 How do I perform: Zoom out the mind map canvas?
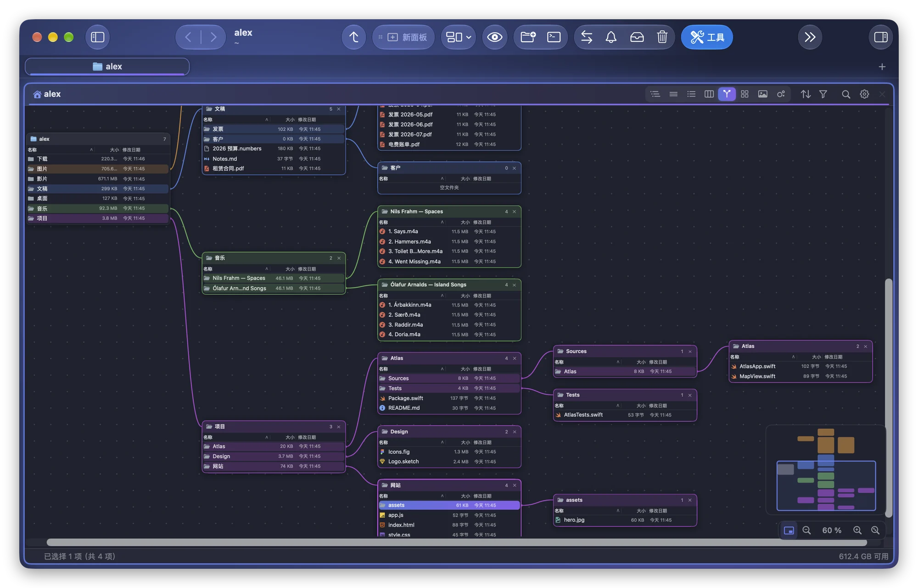coord(806,531)
